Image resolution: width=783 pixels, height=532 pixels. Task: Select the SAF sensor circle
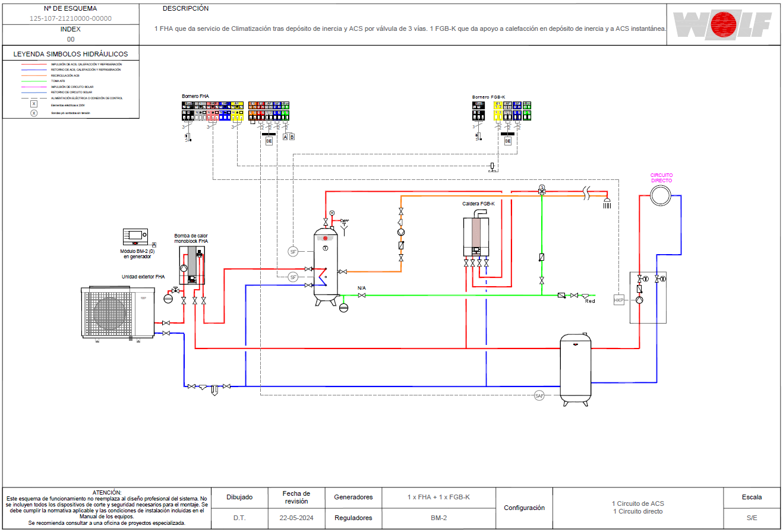click(539, 395)
